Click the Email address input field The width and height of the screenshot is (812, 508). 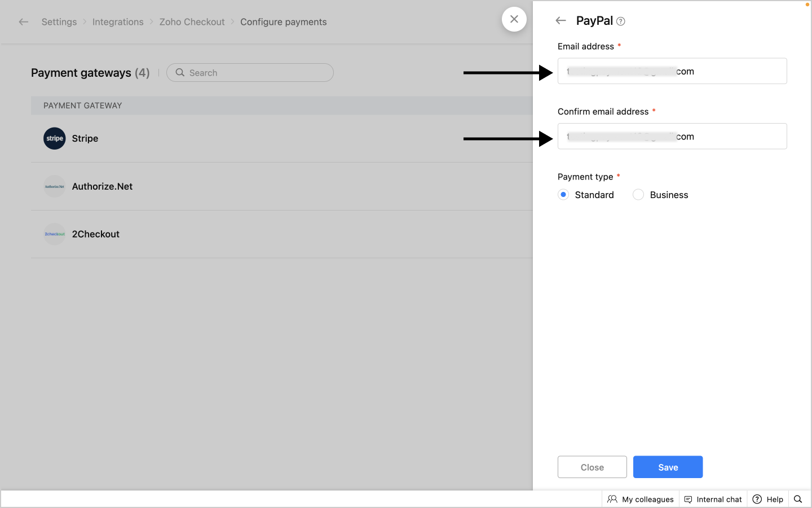click(672, 71)
